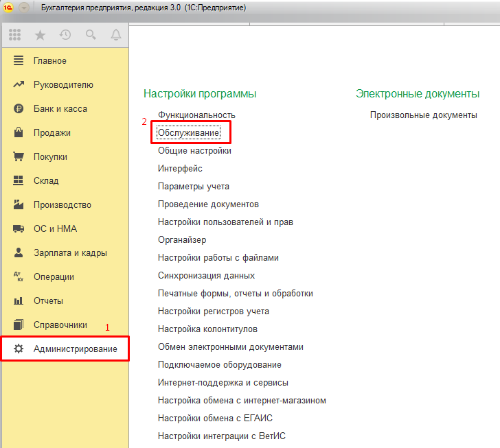The image size is (500, 448).
Task: Open Параметры учета
Action: coord(194,186)
